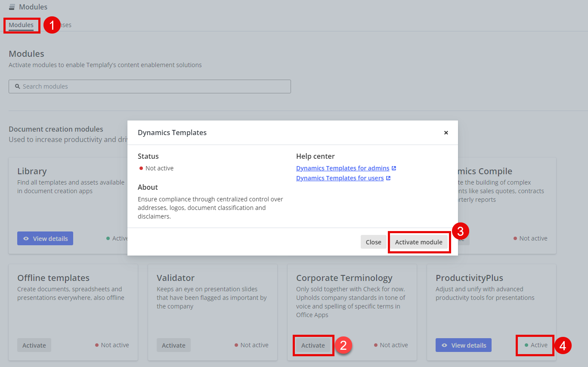Click the Search modules input field
The height and width of the screenshot is (367, 588).
pyautogui.click(x=150, y=86)
